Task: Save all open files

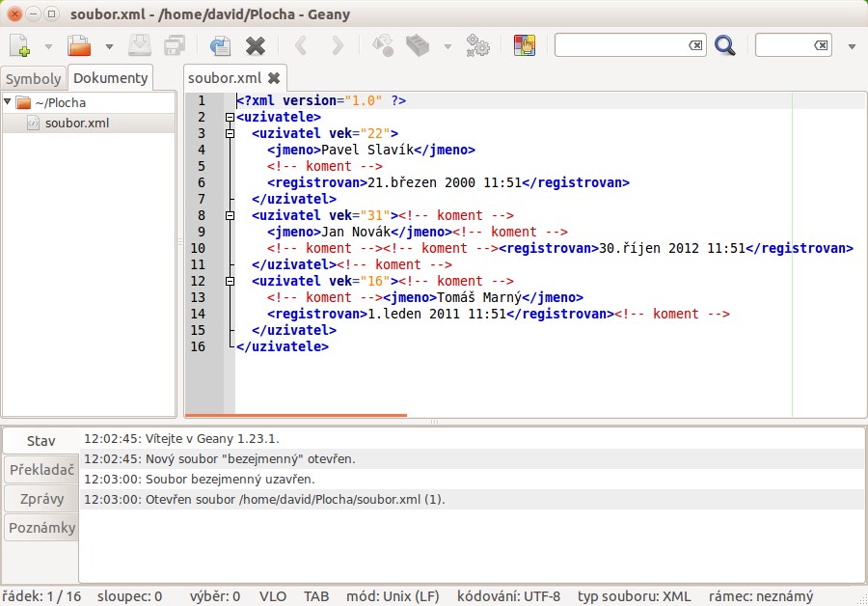Action: 174,44
